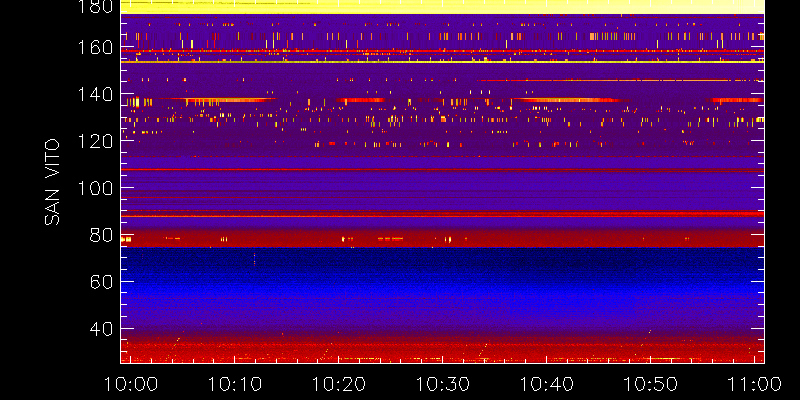Click the 10:00 time axis label

tap(131, 384)
